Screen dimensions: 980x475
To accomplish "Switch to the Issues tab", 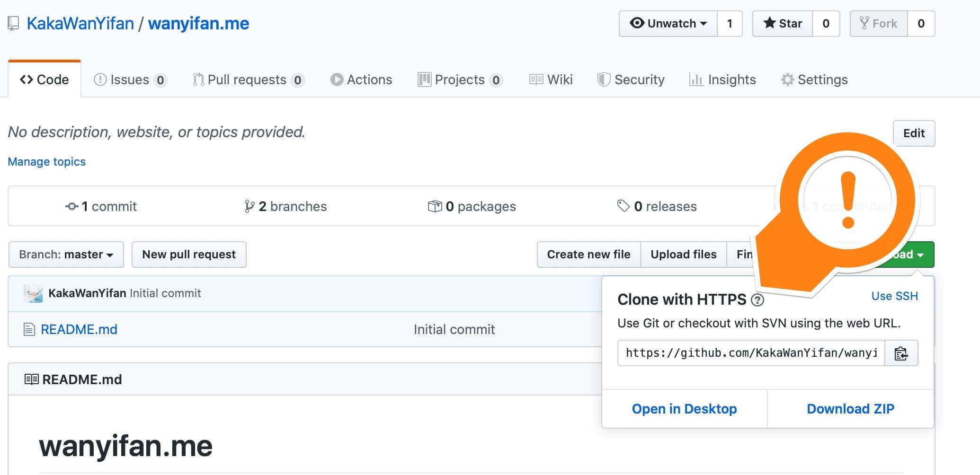I will (129, 79).
